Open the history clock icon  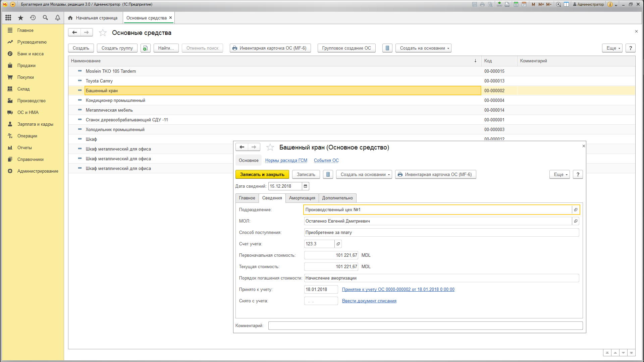[33, 18]
